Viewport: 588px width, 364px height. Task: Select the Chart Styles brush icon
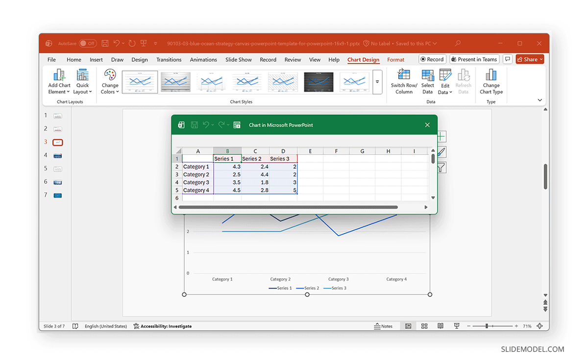[440, 152]
